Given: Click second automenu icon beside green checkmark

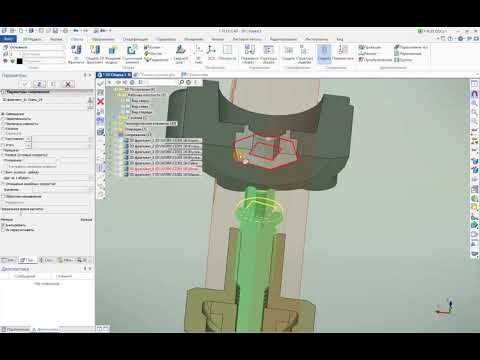Looking at the screenshot, I should click(x=39, y=84).
